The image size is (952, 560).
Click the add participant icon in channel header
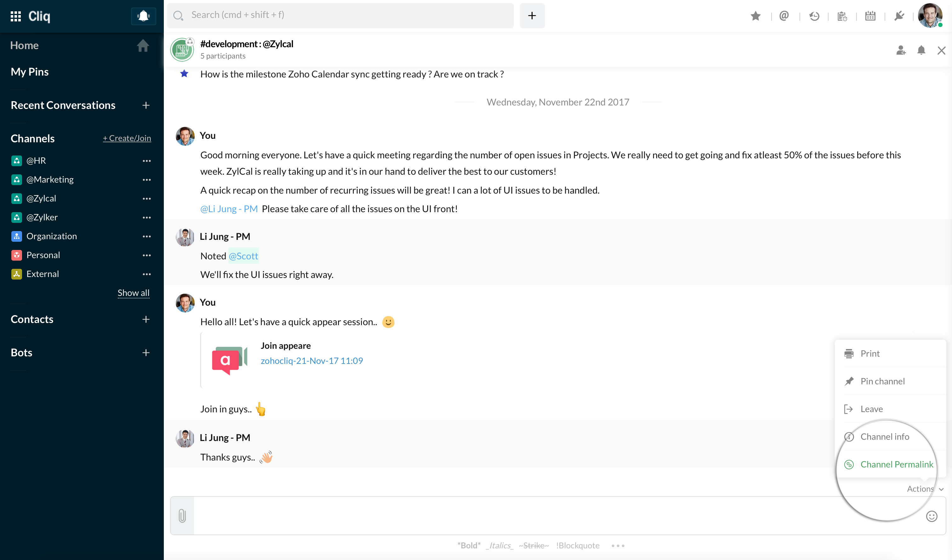point(901,50)
